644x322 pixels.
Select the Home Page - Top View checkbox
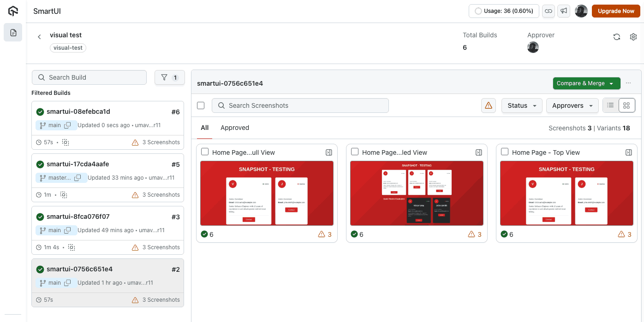click(504, 152)
